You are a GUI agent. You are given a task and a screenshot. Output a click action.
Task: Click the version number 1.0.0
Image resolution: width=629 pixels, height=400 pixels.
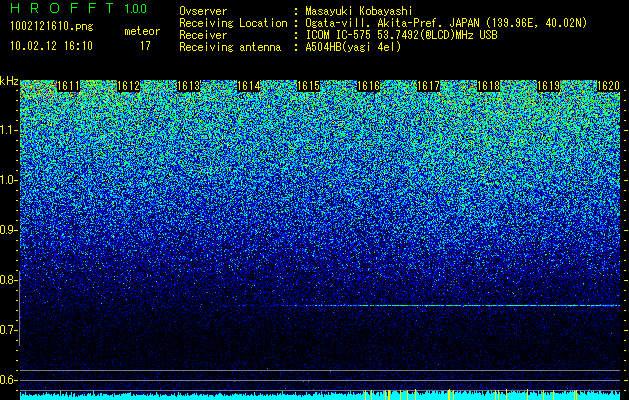[136, 8]
